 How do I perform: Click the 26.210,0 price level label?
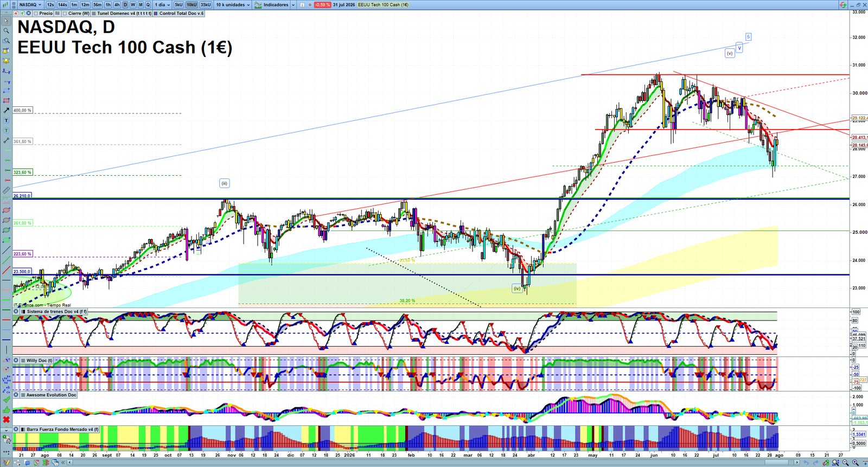[x=22, y=196]
